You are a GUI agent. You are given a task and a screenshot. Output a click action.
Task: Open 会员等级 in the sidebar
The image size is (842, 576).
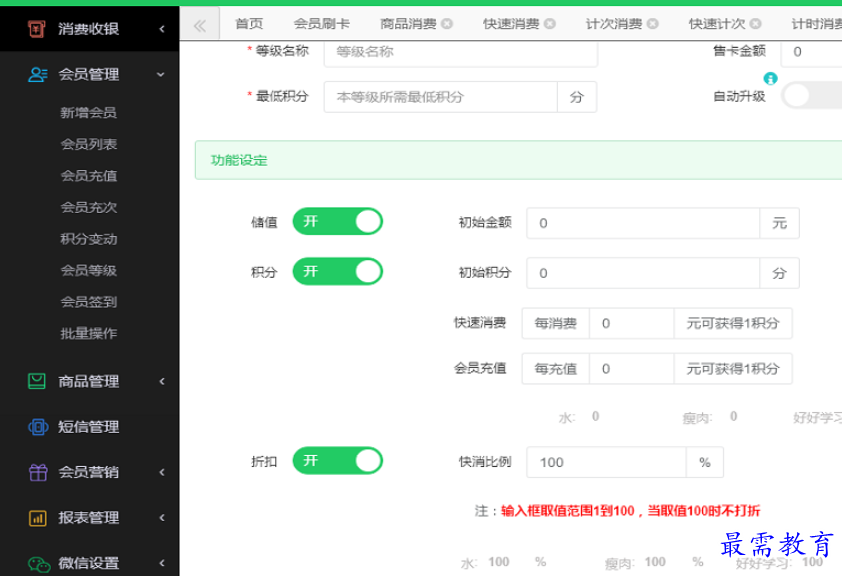(89, 270)
